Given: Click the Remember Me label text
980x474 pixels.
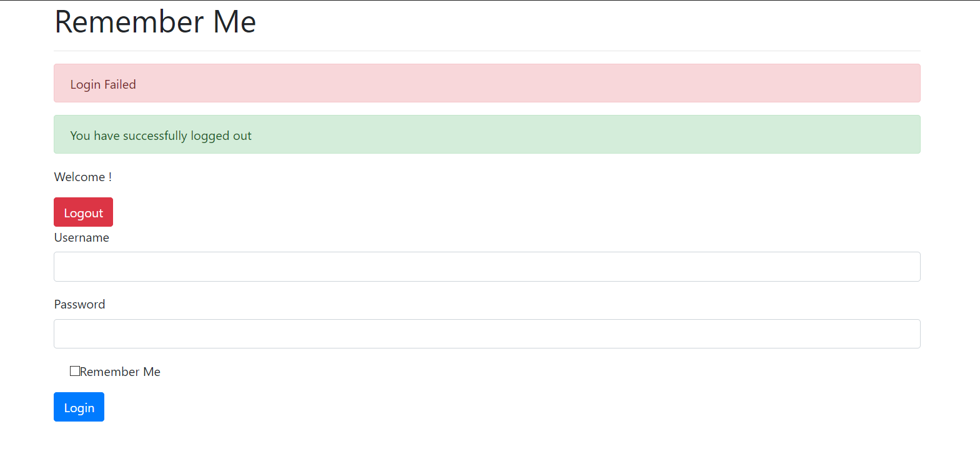Looking at the screenshot, I should 122,371.
